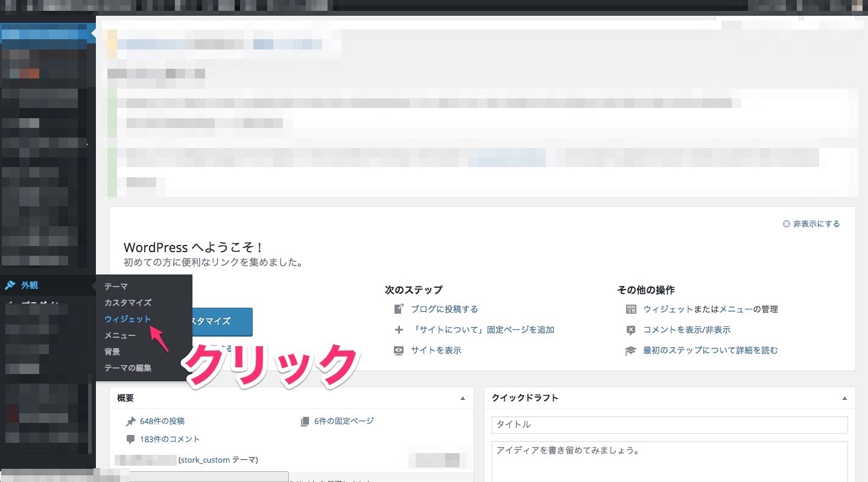Click the graduation cap icon beside 最初のステップ
This screenshot has width=868, height=482.
click(631, 350)
